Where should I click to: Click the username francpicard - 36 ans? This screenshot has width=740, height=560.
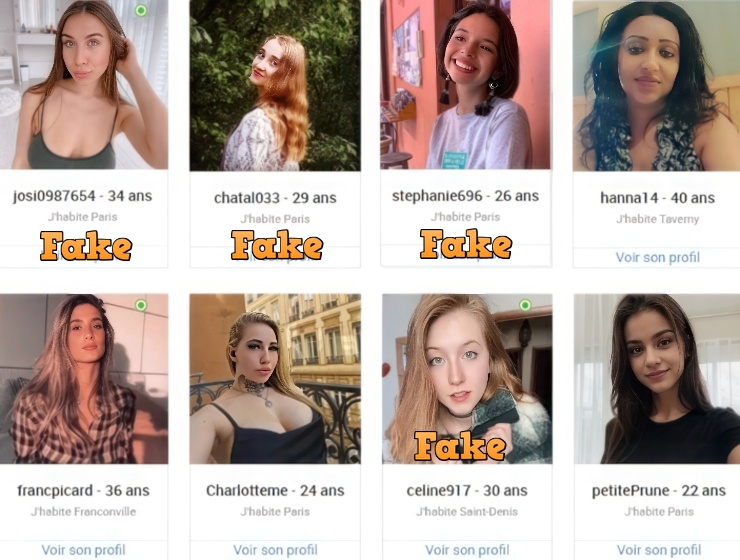pos(84,491)
